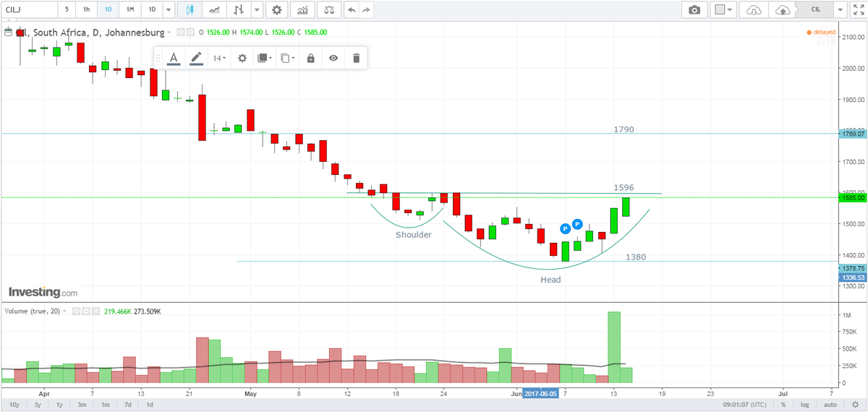
Task: Grab the floating toolbar drag handle
Action: tap(158, 58)
